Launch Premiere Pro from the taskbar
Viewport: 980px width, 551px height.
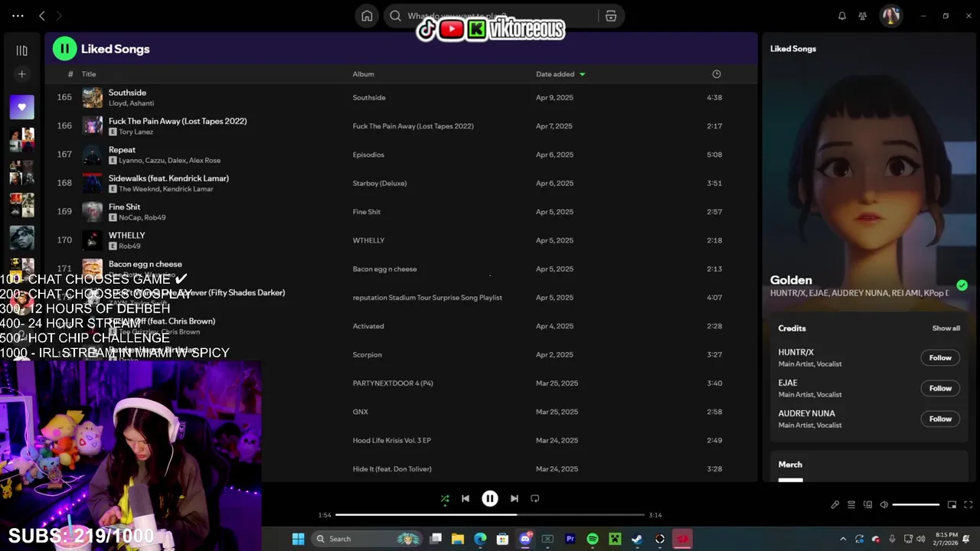(570, 539)
